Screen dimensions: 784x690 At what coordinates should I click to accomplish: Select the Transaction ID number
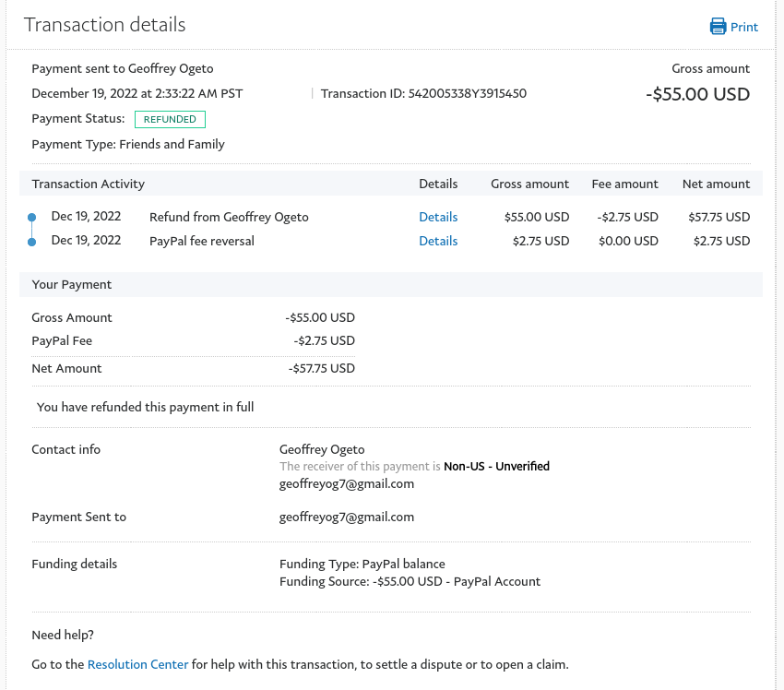click(467, 93)
